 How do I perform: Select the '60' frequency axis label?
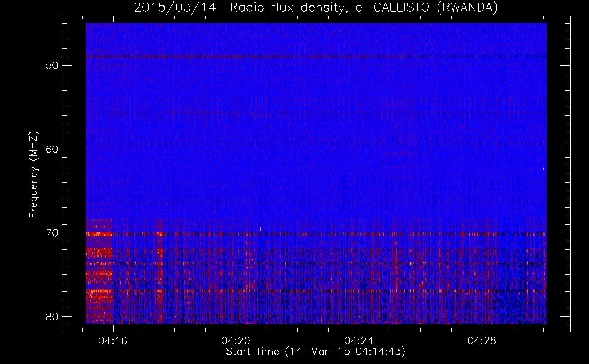pyautogui.click(x=52, y=149)
